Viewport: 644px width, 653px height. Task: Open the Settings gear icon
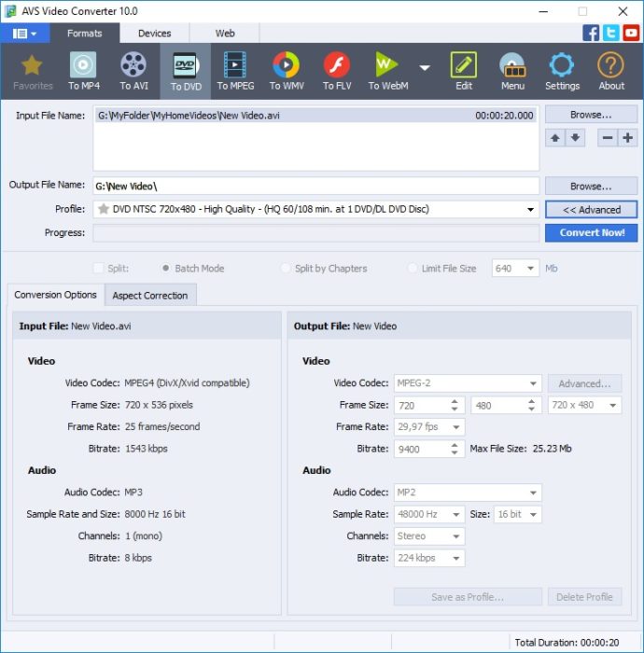[562, 72]
